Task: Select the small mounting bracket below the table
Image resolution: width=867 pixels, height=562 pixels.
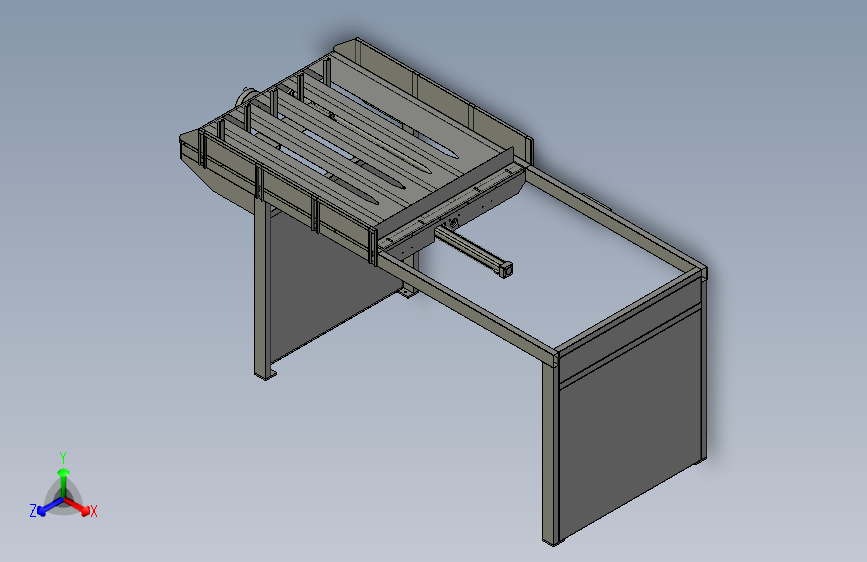Action: pyautogui.click(x=408, y=292)
